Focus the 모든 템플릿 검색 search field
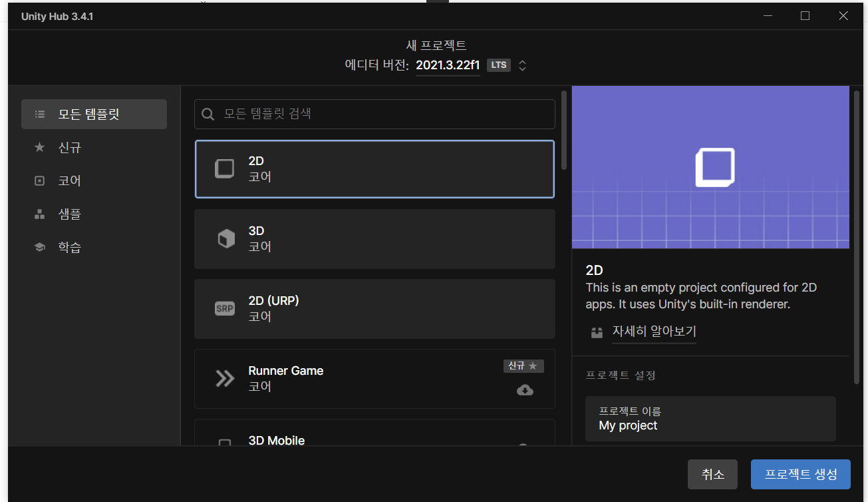This screenshot has height=502, width=868. 374,114
